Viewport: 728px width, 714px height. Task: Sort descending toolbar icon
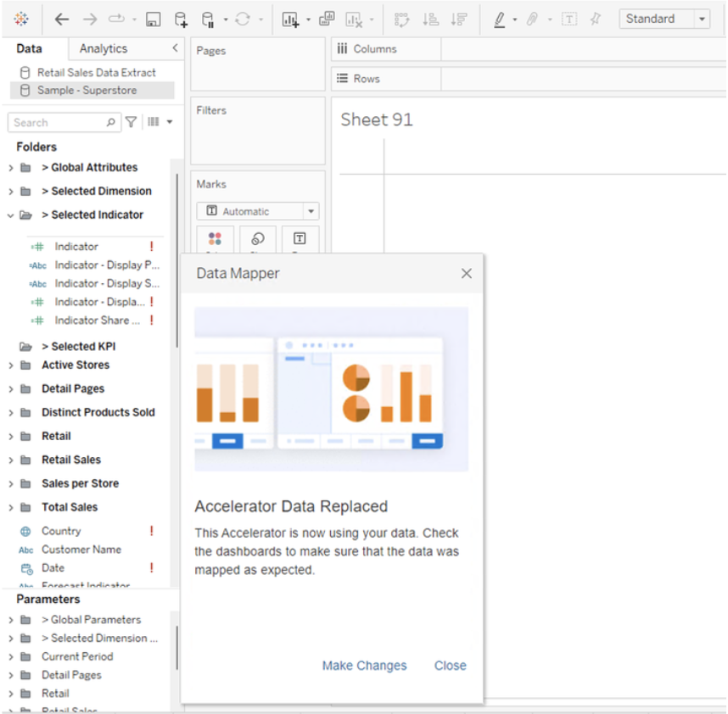point(459,19)
